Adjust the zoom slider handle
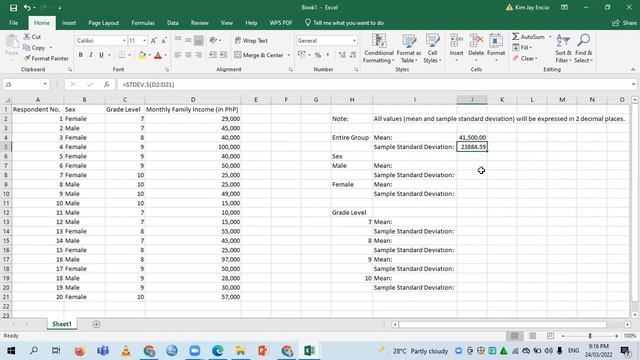 590,336
